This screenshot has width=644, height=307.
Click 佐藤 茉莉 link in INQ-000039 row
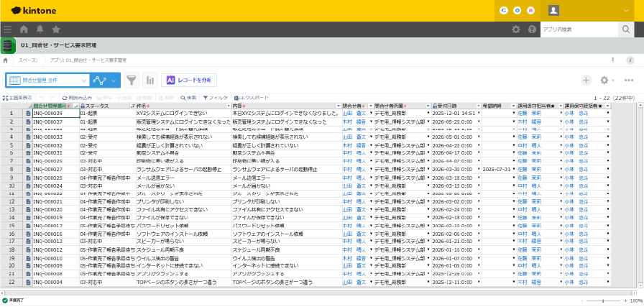tap(530, 113)
